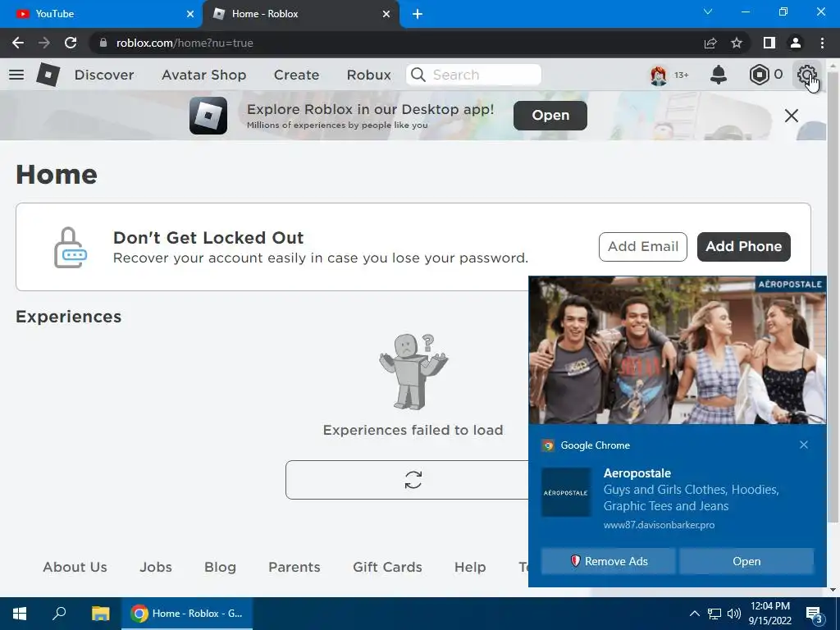The image size is (840, 630).
Task: Open the About Us footer link
Action: (75, 567)
